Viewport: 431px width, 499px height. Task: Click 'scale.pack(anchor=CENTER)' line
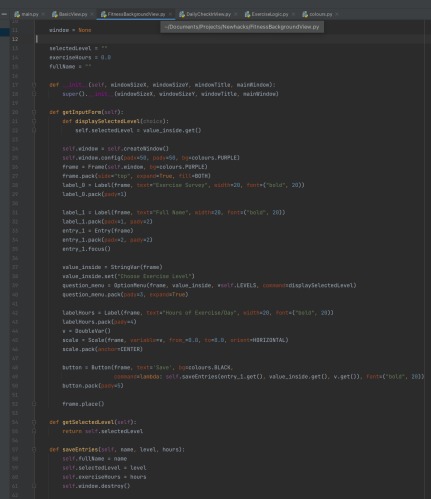[x=102, y=349]
